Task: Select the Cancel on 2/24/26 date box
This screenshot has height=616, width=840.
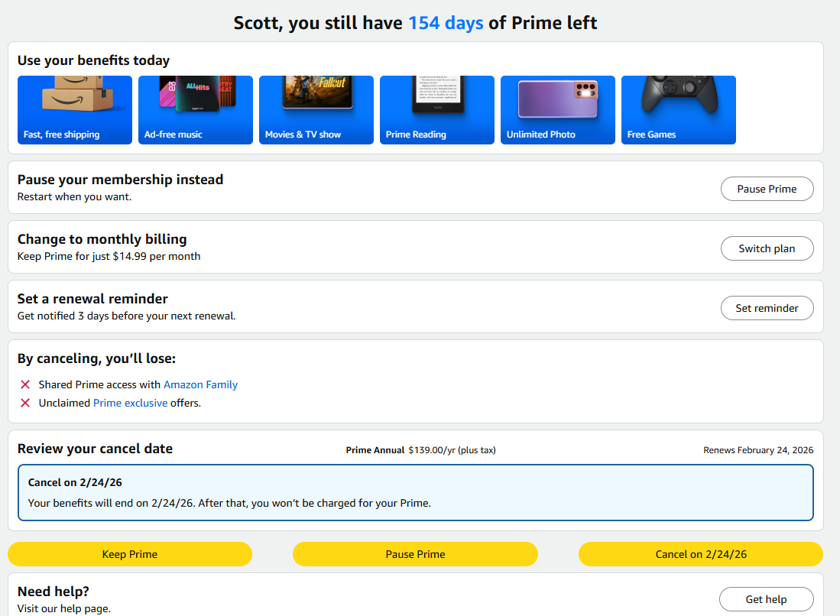Action: 415,493
